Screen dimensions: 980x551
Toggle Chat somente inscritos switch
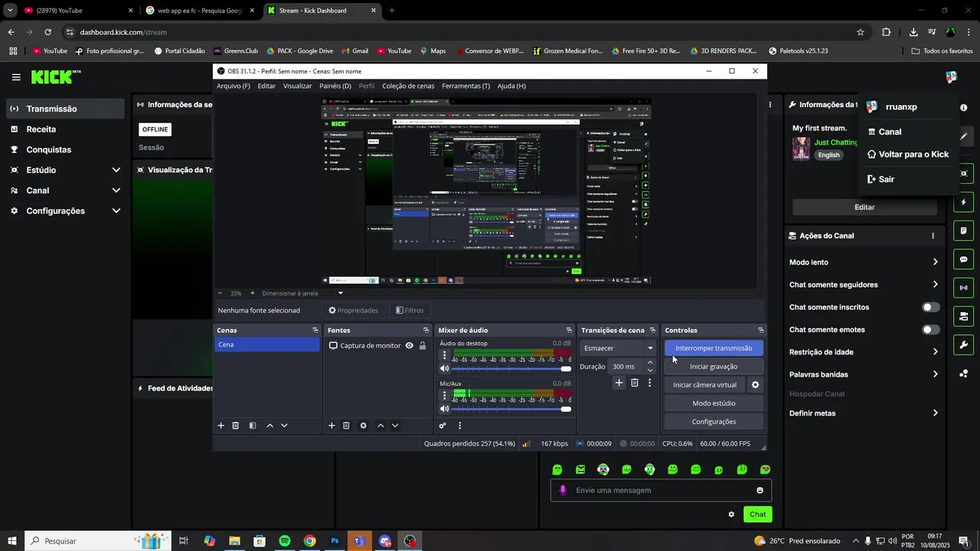click(x=930, y=307)
